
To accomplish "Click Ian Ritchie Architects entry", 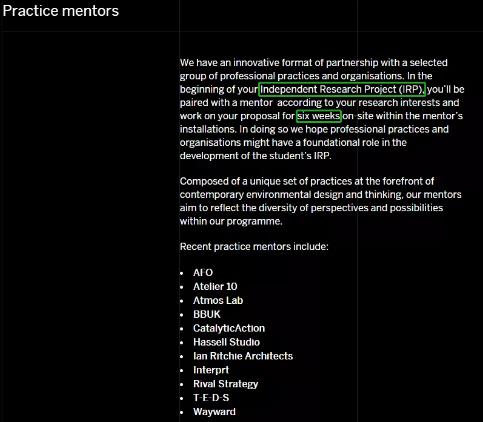I will pos(243,356).
